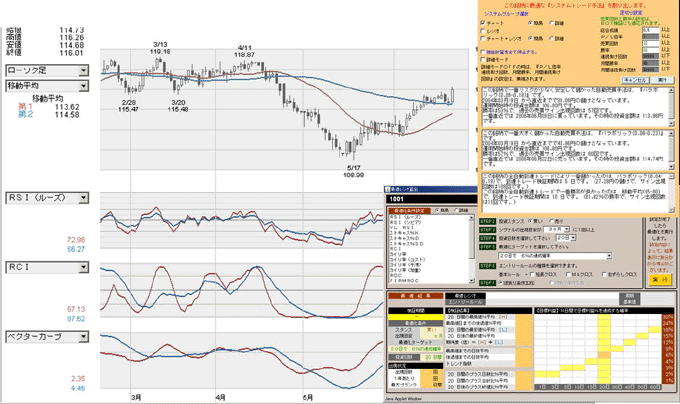
Task: Enable the チャート+レシオ checkbox
Action: (x=483, y=39)
